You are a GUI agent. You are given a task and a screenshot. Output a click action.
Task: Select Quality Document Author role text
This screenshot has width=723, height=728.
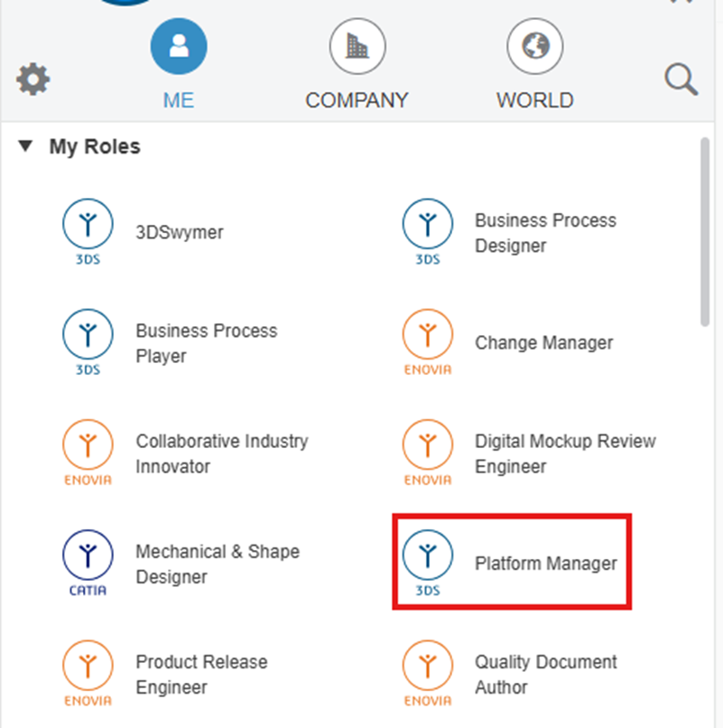546,674
